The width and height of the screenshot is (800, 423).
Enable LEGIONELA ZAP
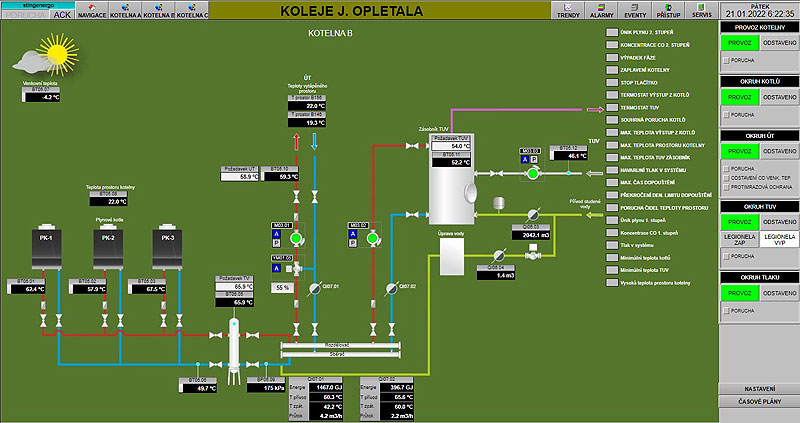(740, 239)
